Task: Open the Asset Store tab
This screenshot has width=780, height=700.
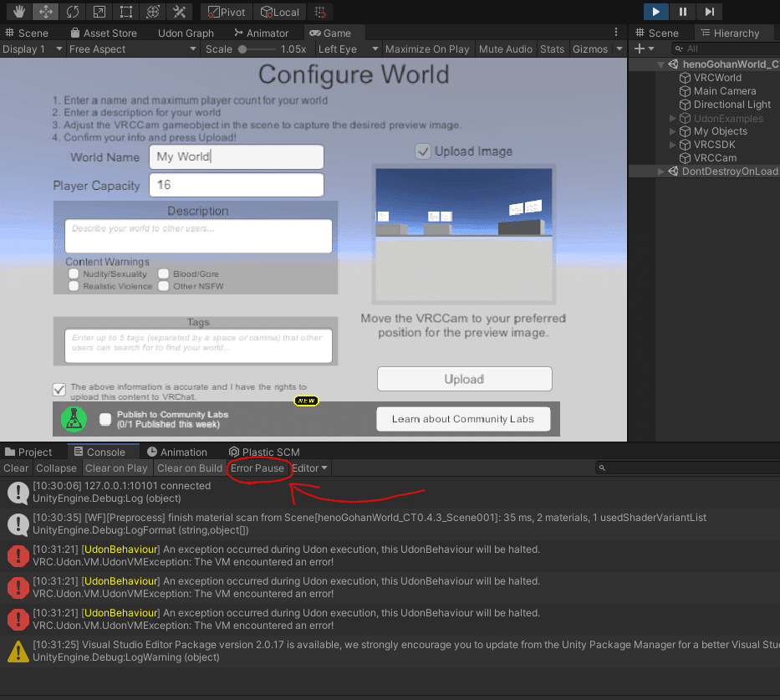Action: [104, 33]
